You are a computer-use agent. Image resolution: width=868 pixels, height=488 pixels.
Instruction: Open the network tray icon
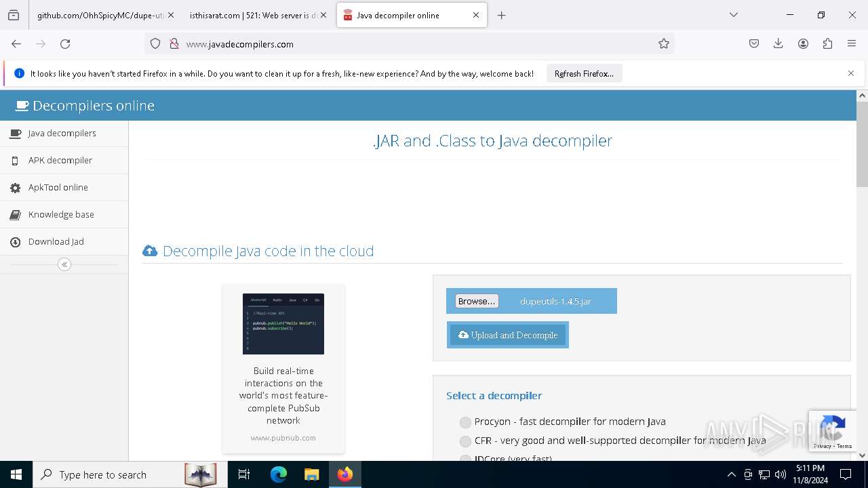[764, 474]
